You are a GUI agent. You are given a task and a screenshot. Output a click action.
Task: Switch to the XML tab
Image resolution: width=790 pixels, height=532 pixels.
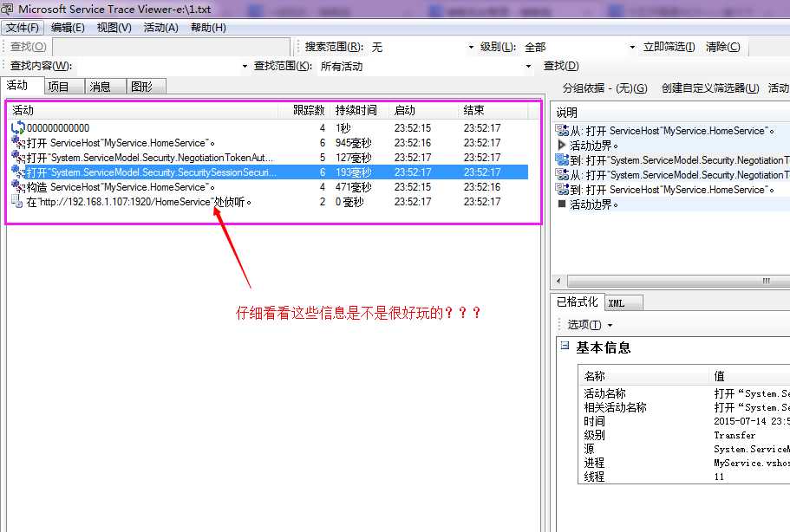point(624,302)
